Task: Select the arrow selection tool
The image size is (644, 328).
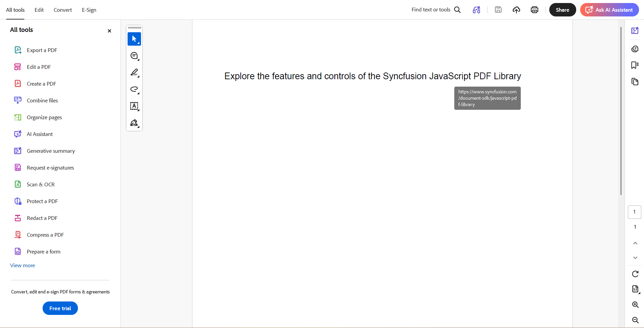Action: [134, 39]
